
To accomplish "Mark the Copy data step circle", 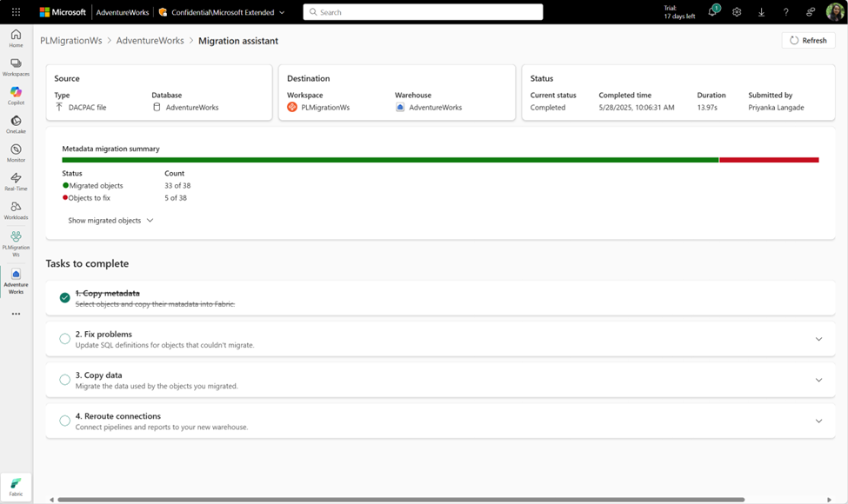I will pos(64,379).
